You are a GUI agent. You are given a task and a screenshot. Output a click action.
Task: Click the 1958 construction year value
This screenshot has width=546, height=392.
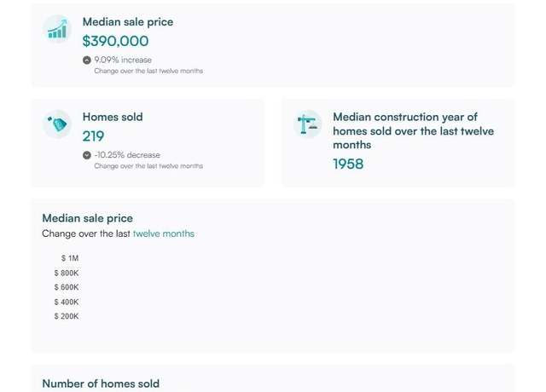348,164
